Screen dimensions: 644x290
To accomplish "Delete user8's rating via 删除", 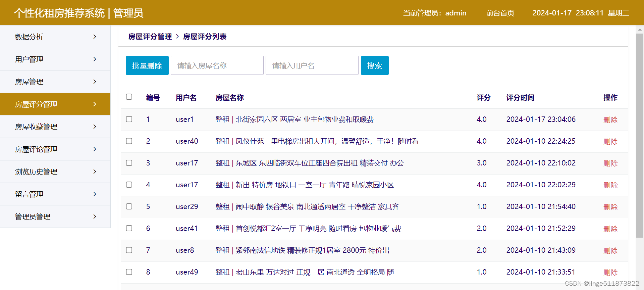I will click(610, 250).
